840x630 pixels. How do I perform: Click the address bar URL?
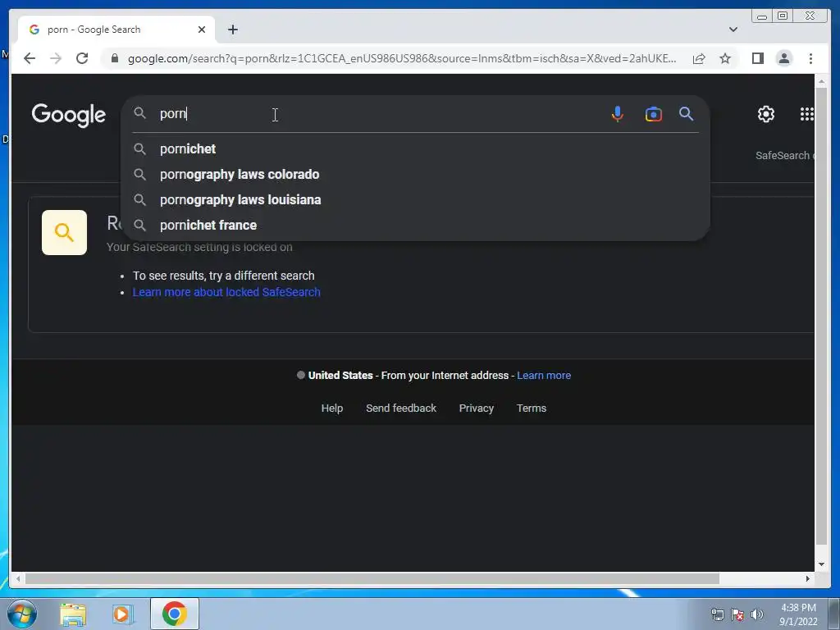(x=402, y=58)
